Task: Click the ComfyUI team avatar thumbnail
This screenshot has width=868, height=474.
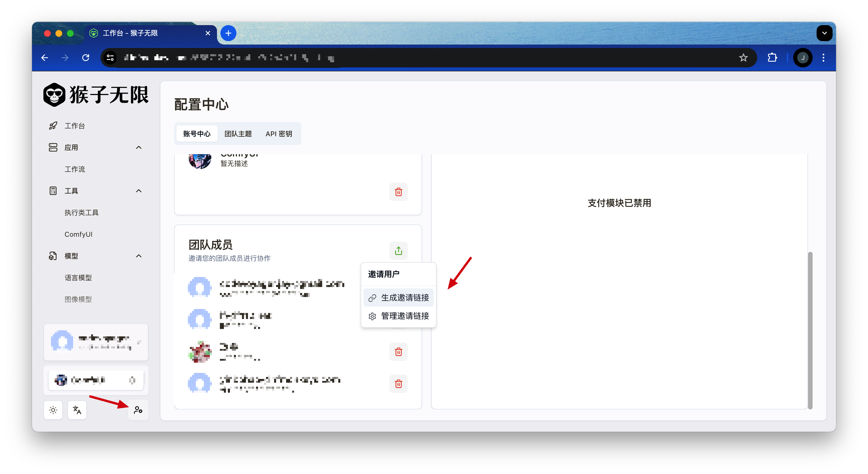Action: pyautogui.click(x=200, y=161)
